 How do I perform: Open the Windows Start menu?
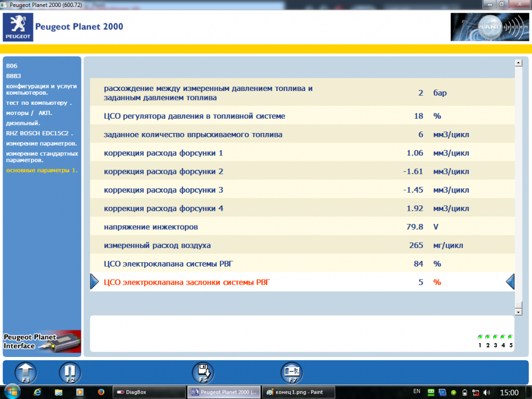click(12, 392)
